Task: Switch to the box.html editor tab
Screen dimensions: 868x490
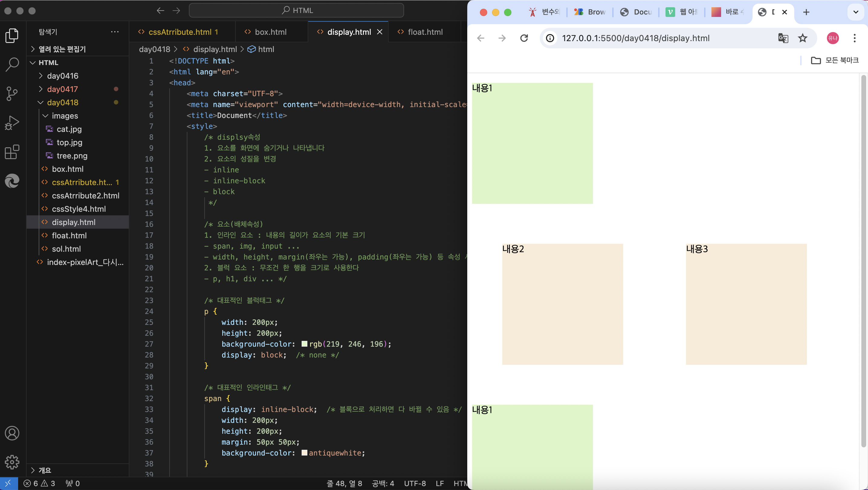Action: pyautogui.click(x=270, y=32)
